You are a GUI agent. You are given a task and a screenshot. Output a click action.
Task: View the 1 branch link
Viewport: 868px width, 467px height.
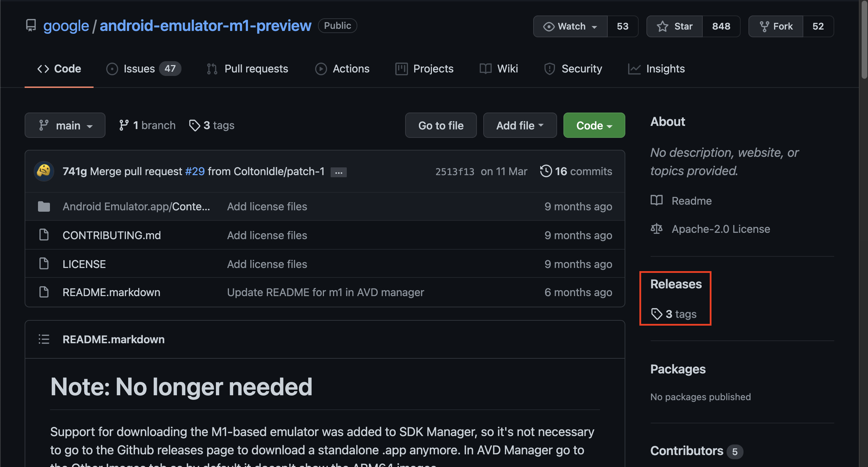point(147,125)
